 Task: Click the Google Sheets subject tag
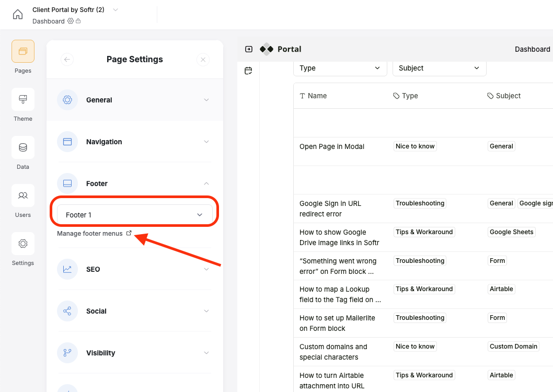[x=511, y=232]
